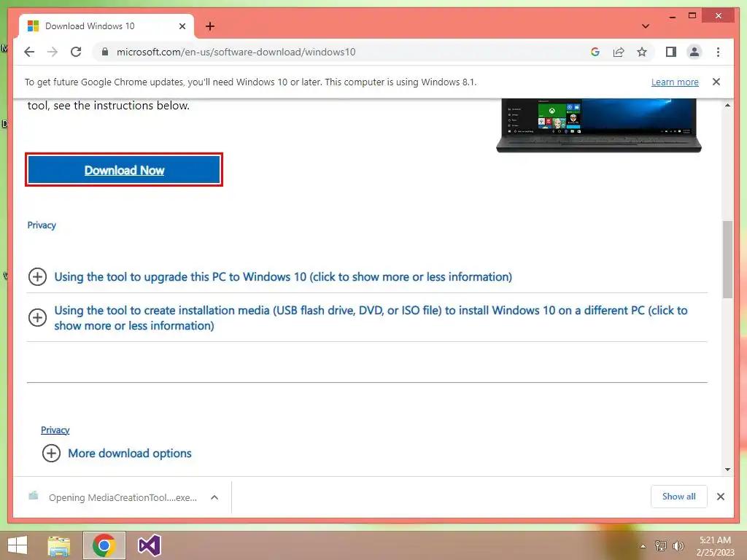Image resolution: width=747 pixels, height=560 pixels.
Task: Open Chrome three-dot menu
Action: [718, 52]
